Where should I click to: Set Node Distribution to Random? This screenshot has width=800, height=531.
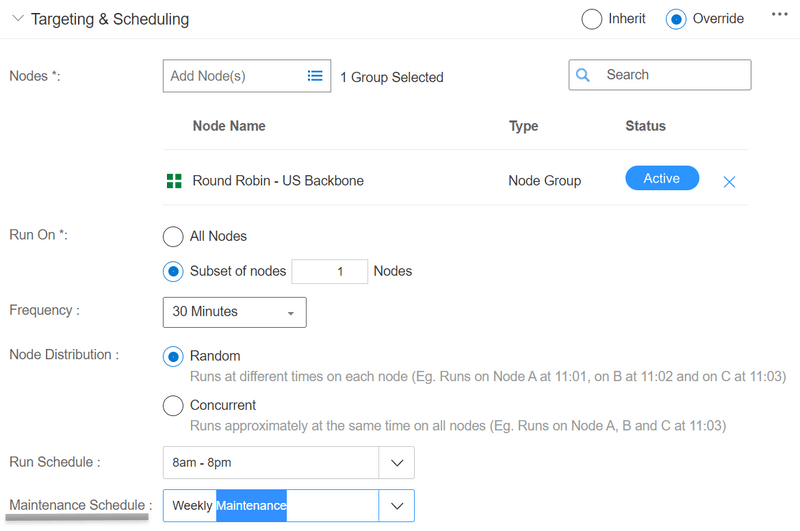coord(173,356)
